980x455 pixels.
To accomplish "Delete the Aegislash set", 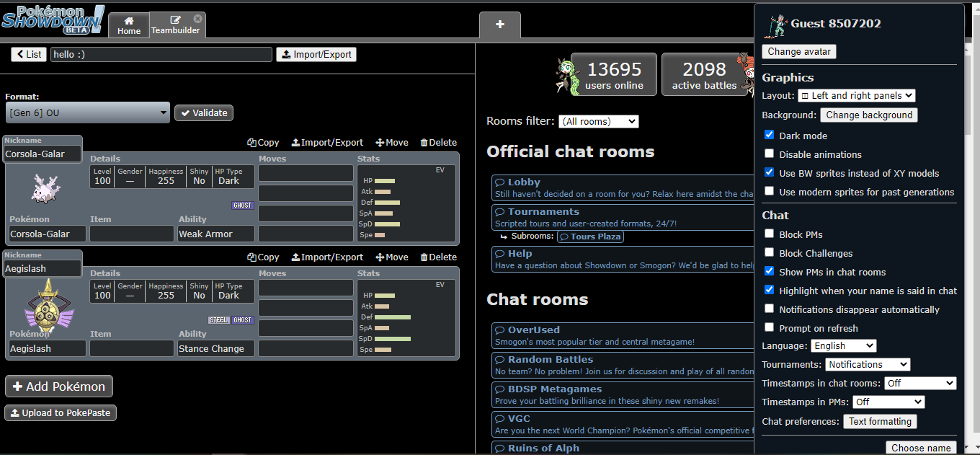I will pos(438,257).
